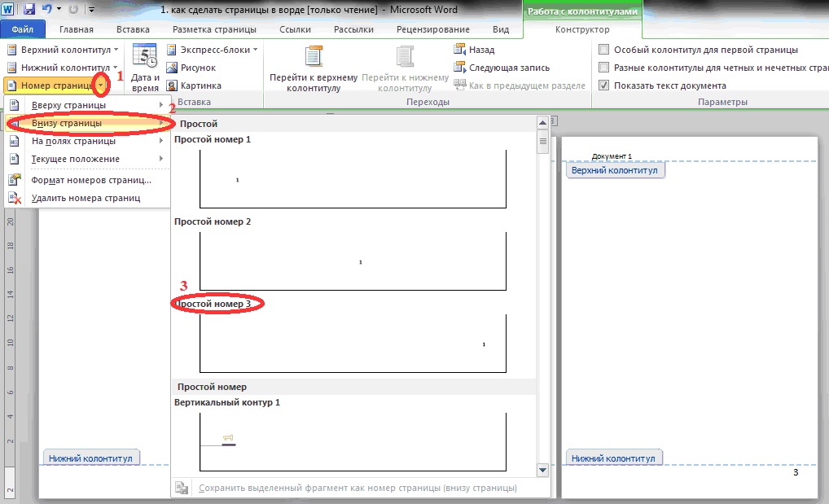Click Удалить номера страниц icon
The height and width of the screenshot is (504, 829).
click(x=15, y=198)
